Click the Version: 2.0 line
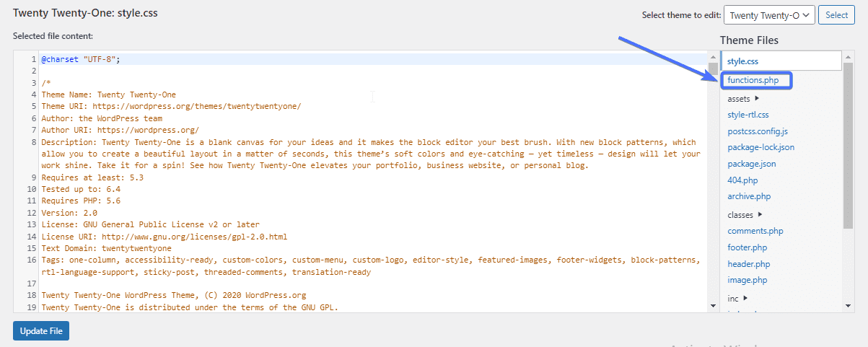The width and height of the screenshot is (868, 347). click(x=69, y=213)
